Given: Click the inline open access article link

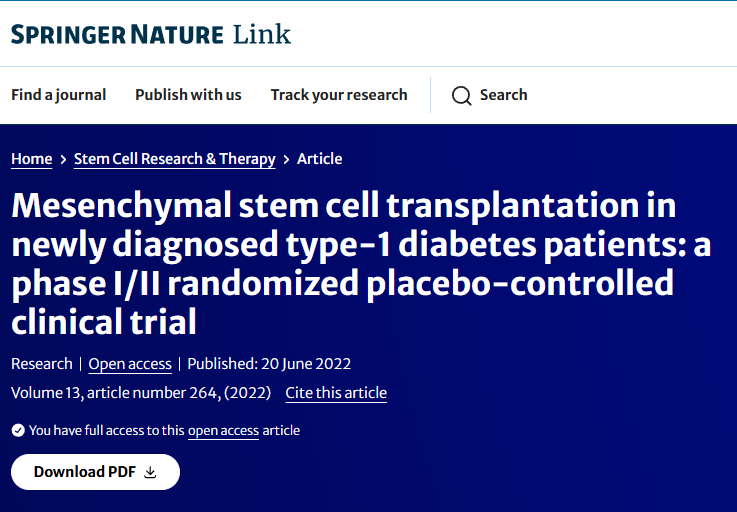Looking at the screenshot, I should (223, 431).
